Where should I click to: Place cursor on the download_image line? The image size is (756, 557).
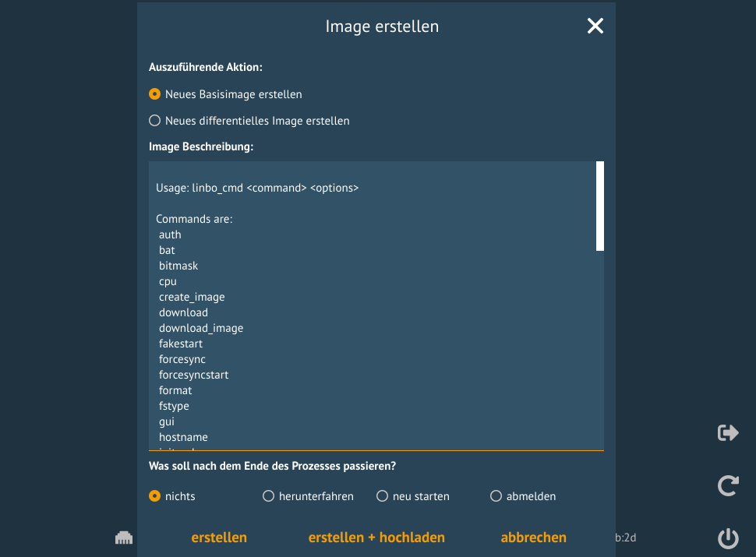201,328
